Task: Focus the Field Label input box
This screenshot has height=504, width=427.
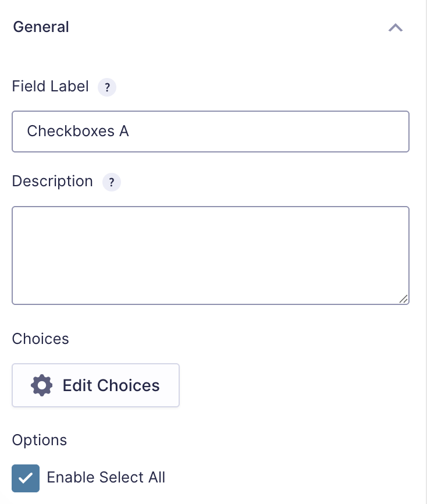Action: click(x=211, y=132)
